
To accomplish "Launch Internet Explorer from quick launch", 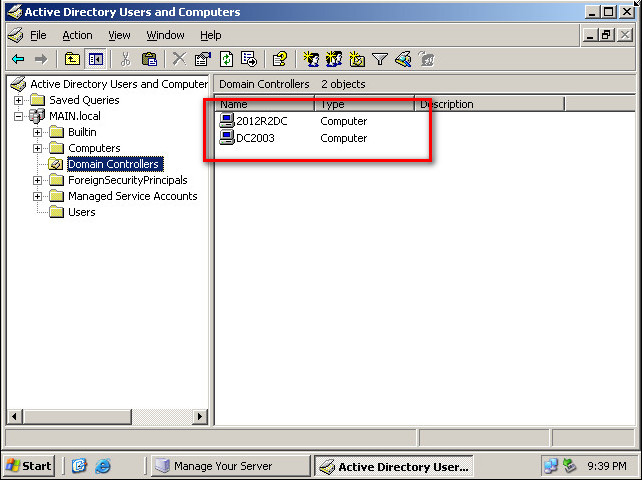I will click(103, 466).
